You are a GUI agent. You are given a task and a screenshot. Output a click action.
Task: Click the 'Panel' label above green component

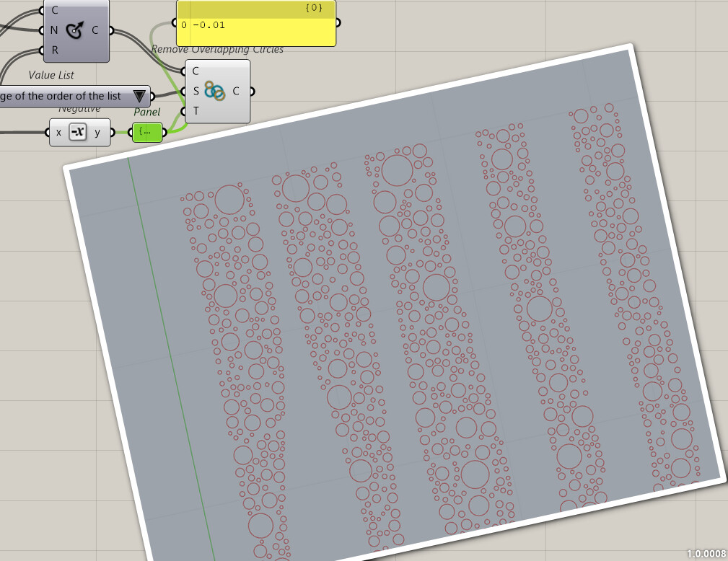(x=146, y=112)
